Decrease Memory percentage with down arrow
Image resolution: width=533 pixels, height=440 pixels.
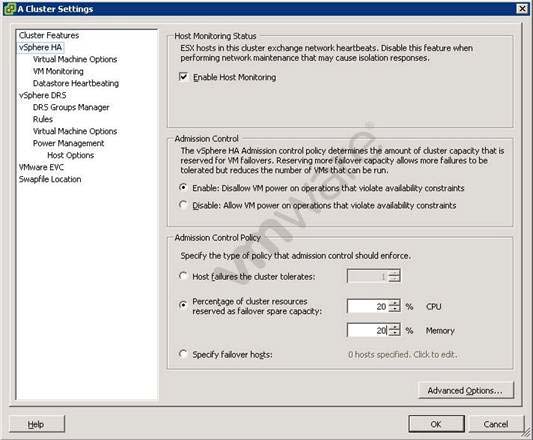[394, 333]
